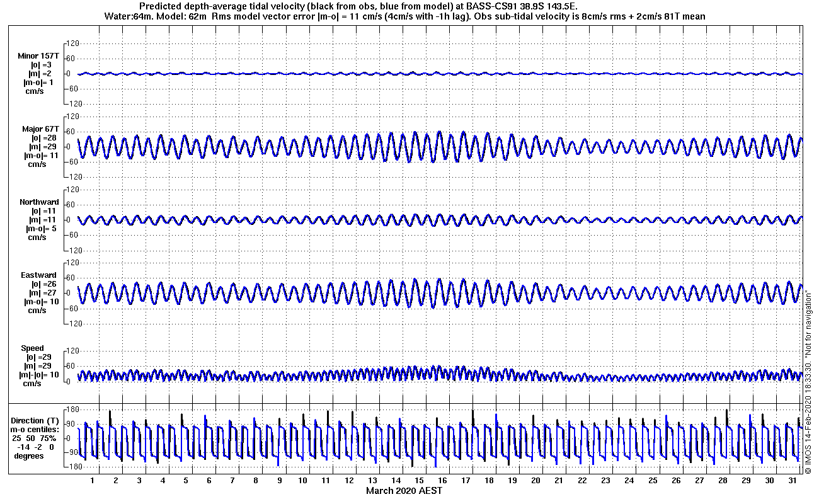Click the day '20' tick on date axis

point(535,481)
